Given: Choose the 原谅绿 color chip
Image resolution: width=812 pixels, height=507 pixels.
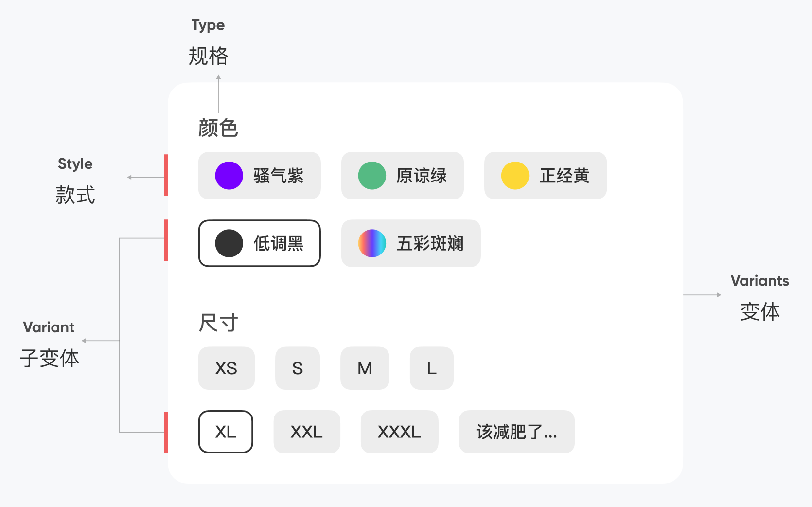Looking at the screenshot, I should point(421,176).
